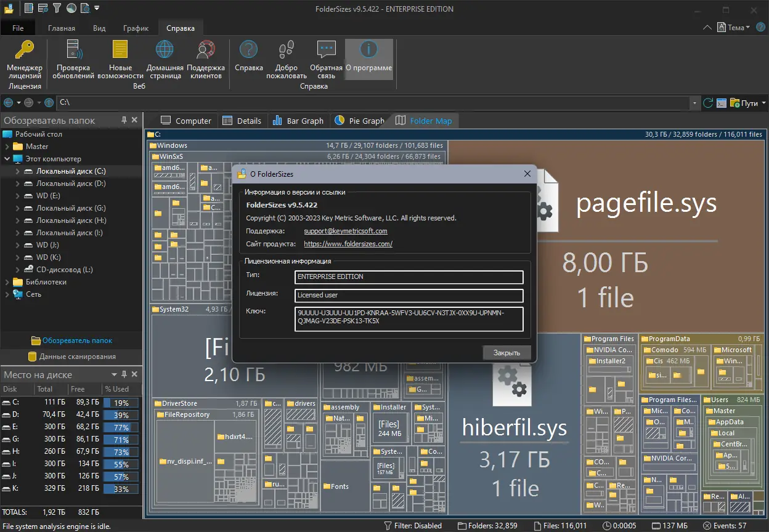
Task: Click the license key text field
Action: click(x=409, y=319)
